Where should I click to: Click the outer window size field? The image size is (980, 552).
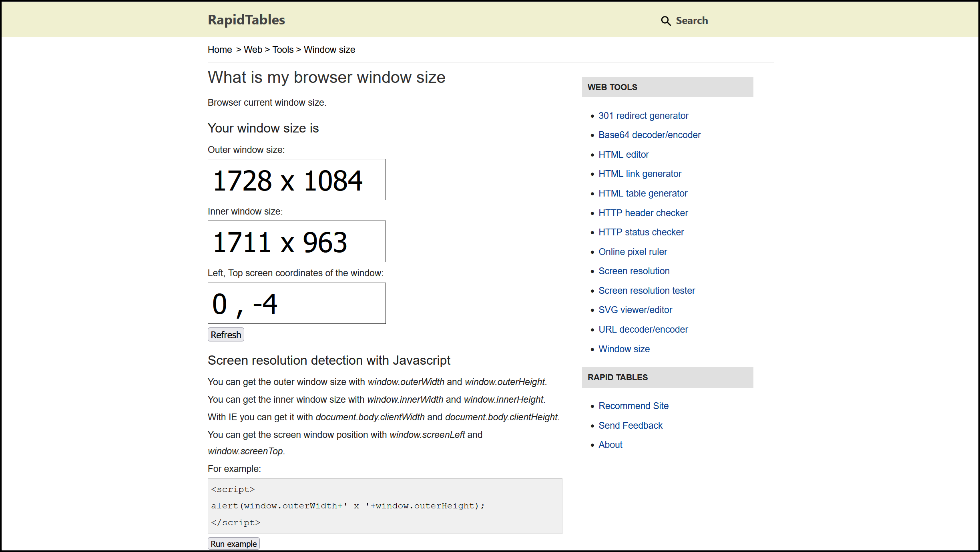pos(297,180)
